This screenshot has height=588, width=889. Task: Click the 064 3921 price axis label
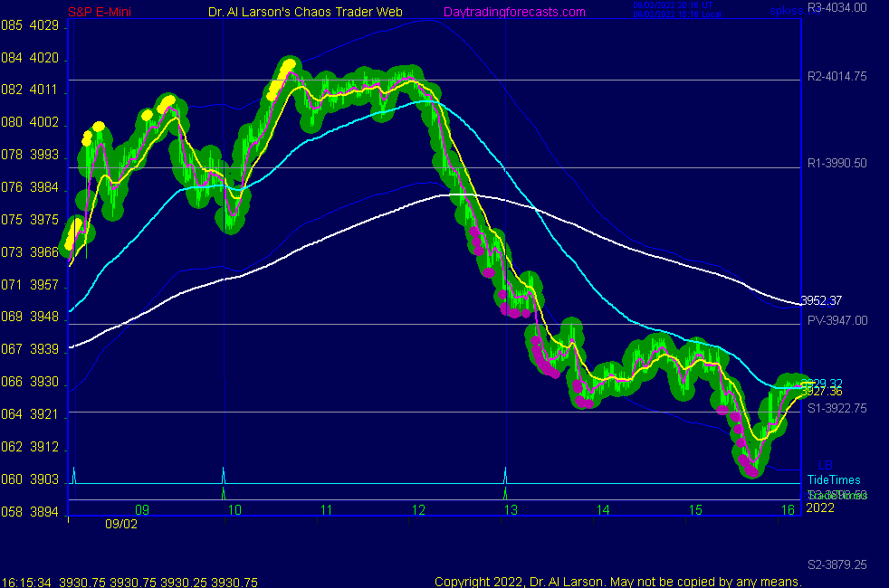tap(30, 414)
